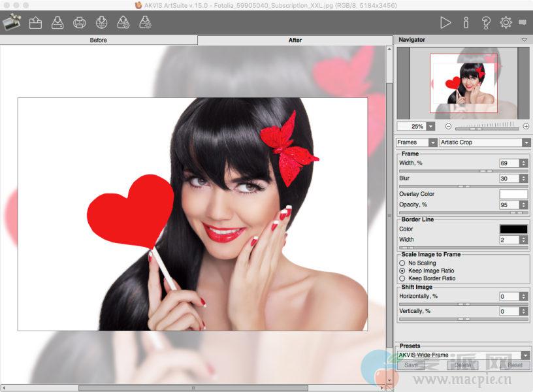Switch to the After tab
This screenshot has height=392, width=533.
[295, 40]
